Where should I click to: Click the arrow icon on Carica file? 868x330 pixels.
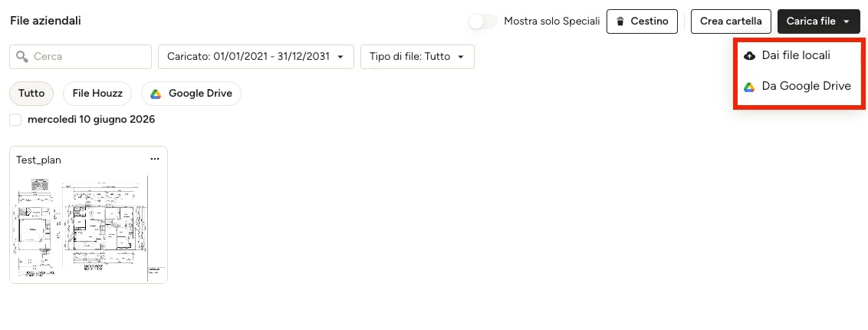[x=847, y=21]
